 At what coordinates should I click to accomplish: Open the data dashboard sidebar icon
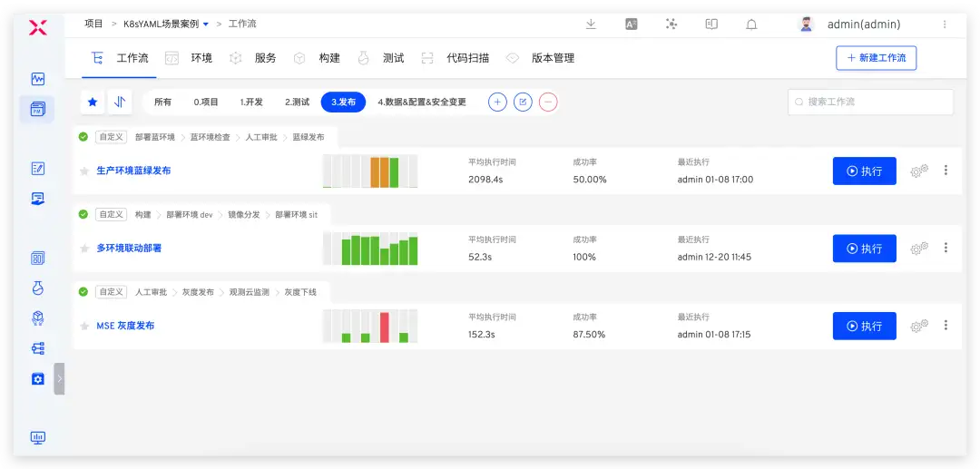pyautogui.click(x=37, y=258)
